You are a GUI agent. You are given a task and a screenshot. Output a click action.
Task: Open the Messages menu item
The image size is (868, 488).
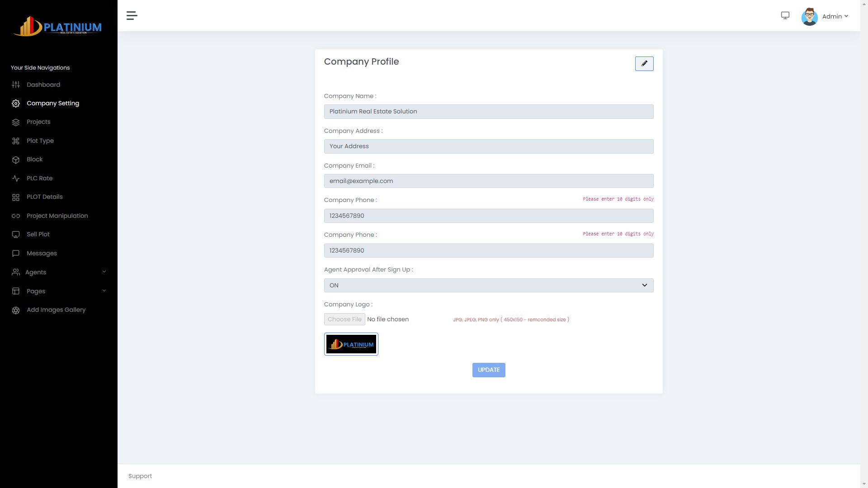coord(42,253)
